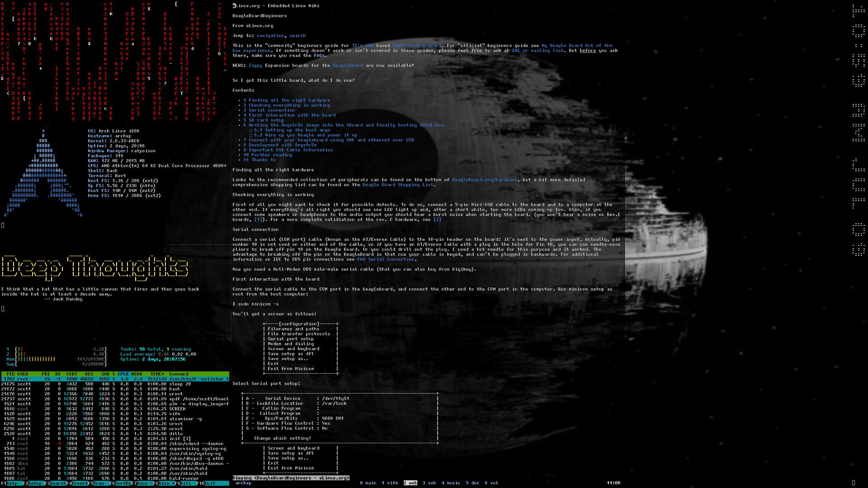Switch to screen window 3 ssh
This screenshot has width=868, height=488.
coord(429,483)
